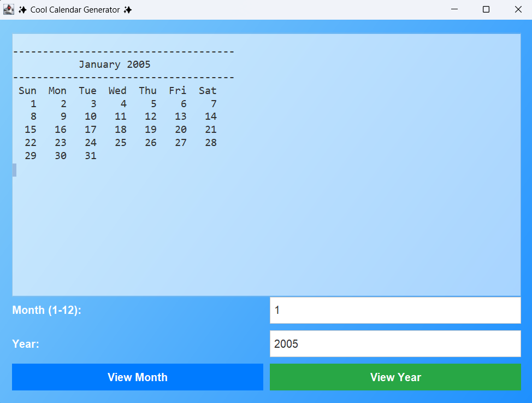The width and height of the screenshot is (532, 403).
Task: Click day 12 in the calendar
Action: coord(151,116)
